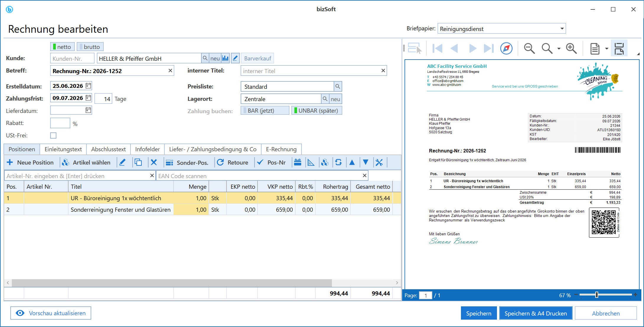Click Sonder-Pos. button

point(187,162)
